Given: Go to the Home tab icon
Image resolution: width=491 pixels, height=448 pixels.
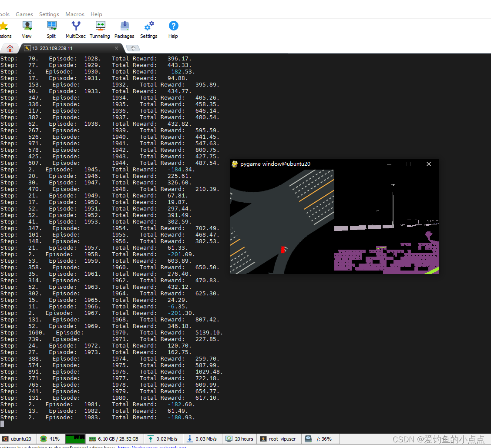Looking at the screenshot, I should (x=10, y=48).
